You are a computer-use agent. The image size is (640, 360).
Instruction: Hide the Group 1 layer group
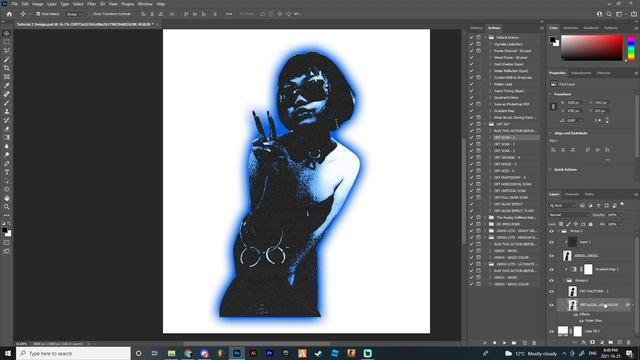551,280
